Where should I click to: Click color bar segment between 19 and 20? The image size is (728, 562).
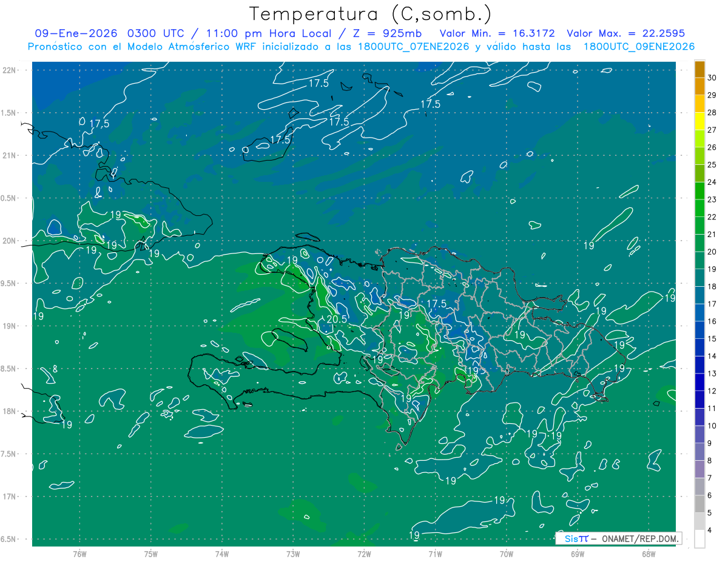tap(699, 260)
